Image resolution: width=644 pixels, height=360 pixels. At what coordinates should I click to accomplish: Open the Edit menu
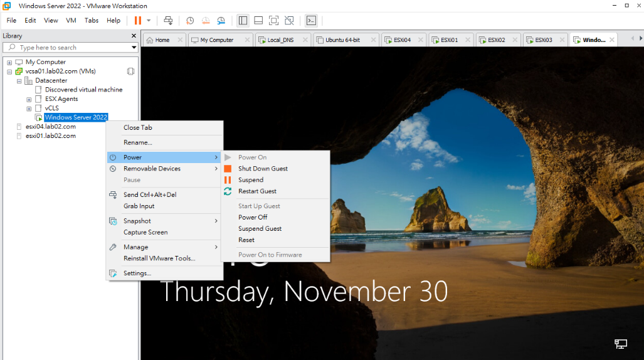pos(30,20)
